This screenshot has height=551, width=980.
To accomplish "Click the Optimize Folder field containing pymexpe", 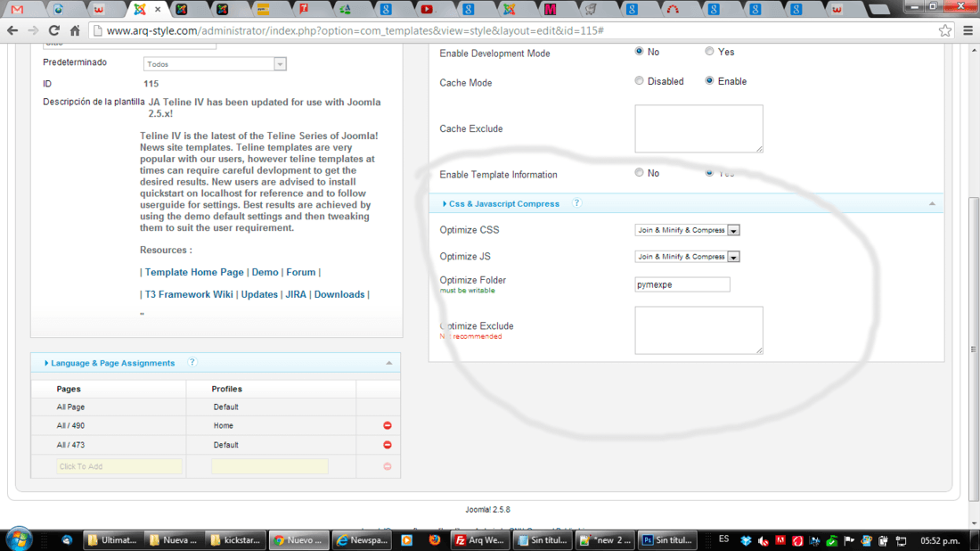I will coord(682,284).
